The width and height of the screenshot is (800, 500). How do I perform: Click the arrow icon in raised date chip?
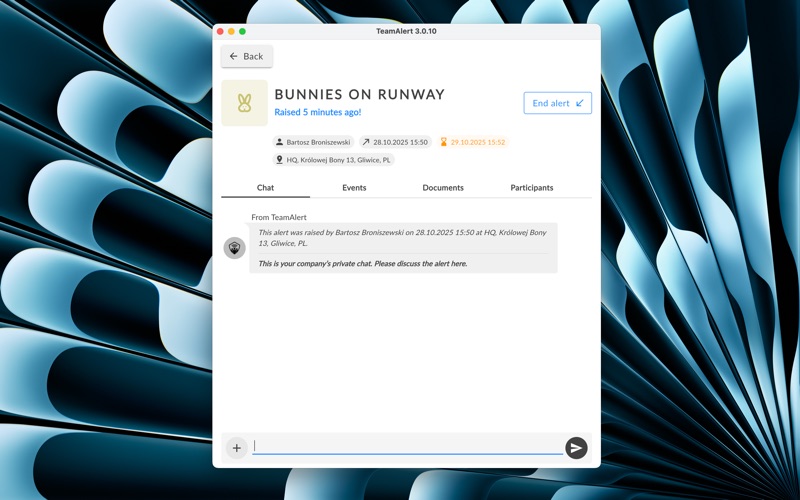pos(365,142)
